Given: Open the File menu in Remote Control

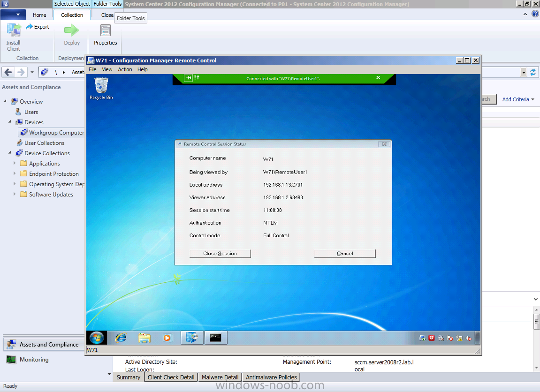Looking at the screenshot, I should [92, 69].
